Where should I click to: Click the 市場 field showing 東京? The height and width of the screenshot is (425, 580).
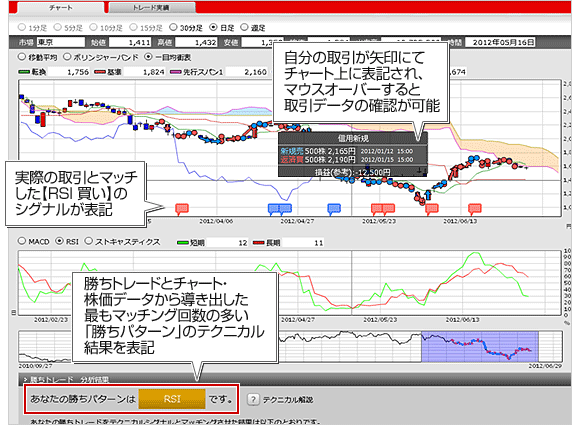(61, 43)
